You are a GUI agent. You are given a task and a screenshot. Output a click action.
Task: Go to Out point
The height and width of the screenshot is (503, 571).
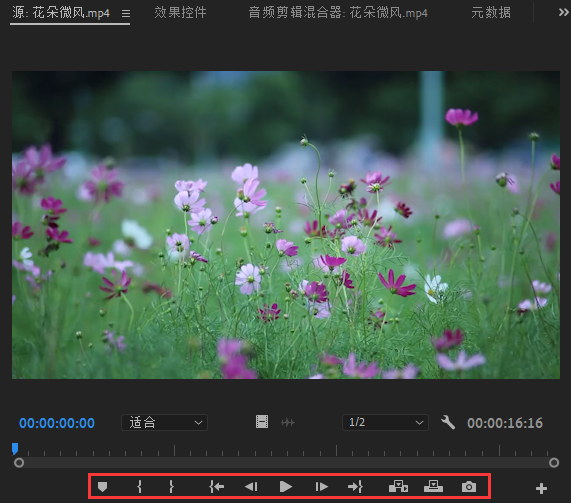355,487
